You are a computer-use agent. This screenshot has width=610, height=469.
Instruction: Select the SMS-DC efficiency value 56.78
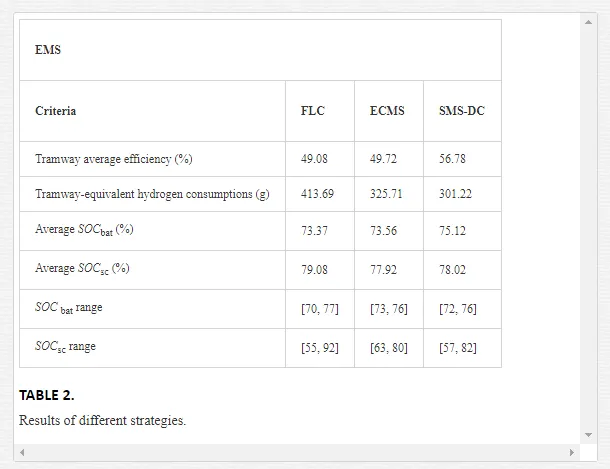point(452,159)
